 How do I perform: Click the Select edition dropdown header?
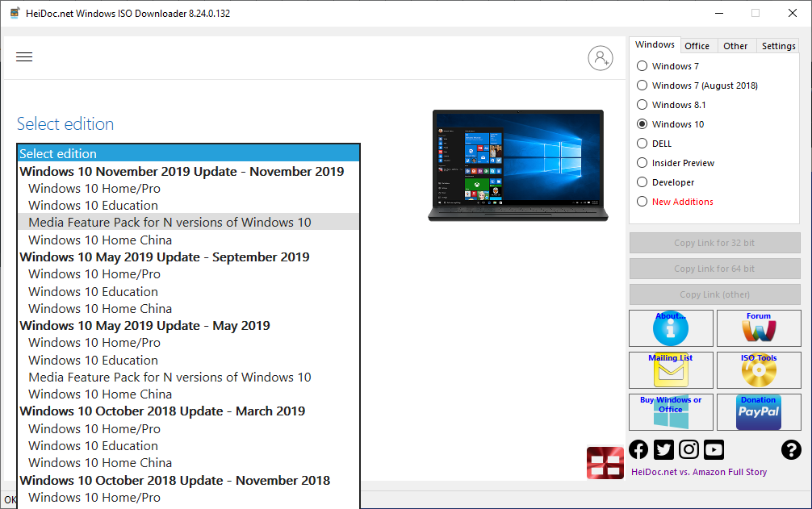pyautogui.click(x=189, y=153)
